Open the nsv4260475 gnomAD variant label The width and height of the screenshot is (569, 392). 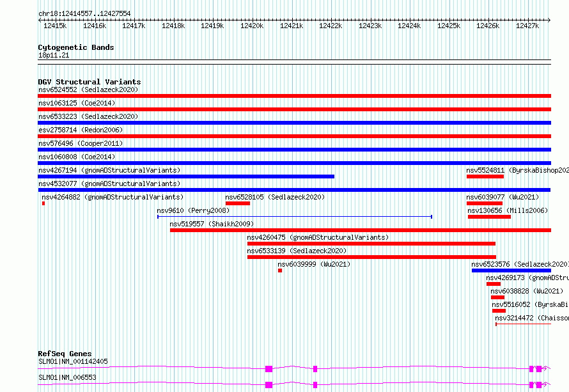(x=318, y=237)
